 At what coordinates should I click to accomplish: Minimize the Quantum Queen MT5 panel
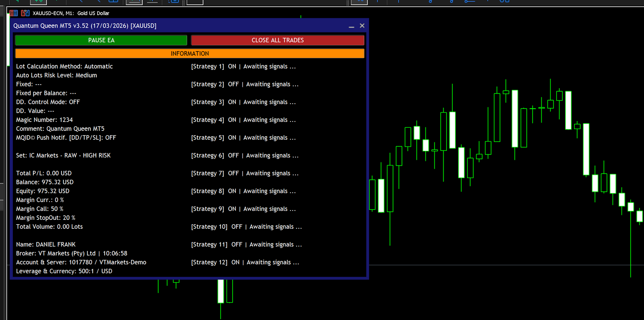(351, 26)
